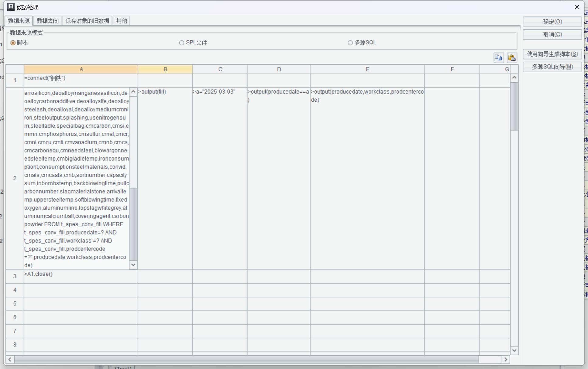The height and width of the screenshot is (369, 588).
Task: Click 使用向导生成脚本(S) button
Action: coord(552,54)
